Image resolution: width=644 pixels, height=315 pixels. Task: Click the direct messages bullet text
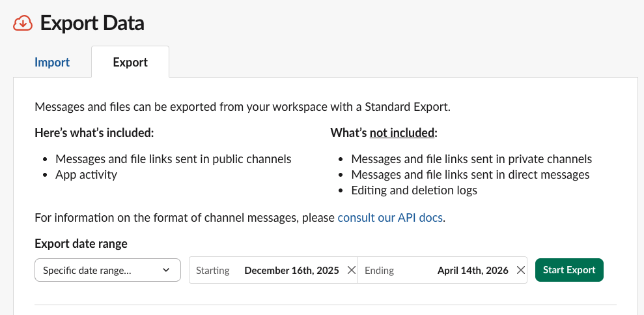(x=470, y=174)
